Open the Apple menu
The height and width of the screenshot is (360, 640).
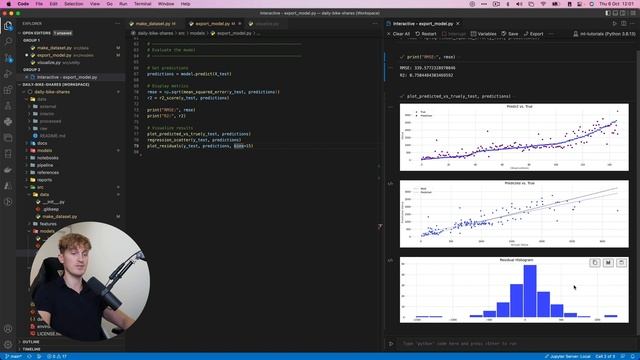click(x=9, y=4)
